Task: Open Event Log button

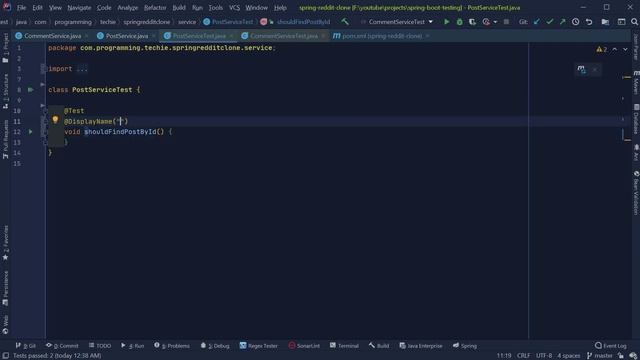Action: coord(611,346)
